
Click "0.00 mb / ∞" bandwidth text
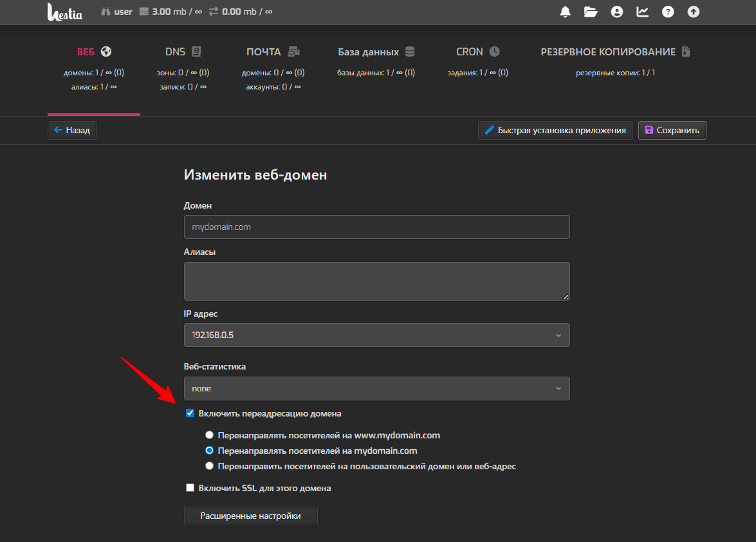coord(247,12)
